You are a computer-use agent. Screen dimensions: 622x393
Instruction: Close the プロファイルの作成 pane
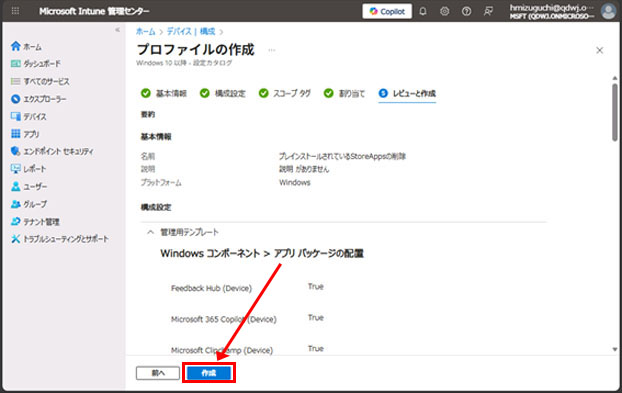click(599, 50)
